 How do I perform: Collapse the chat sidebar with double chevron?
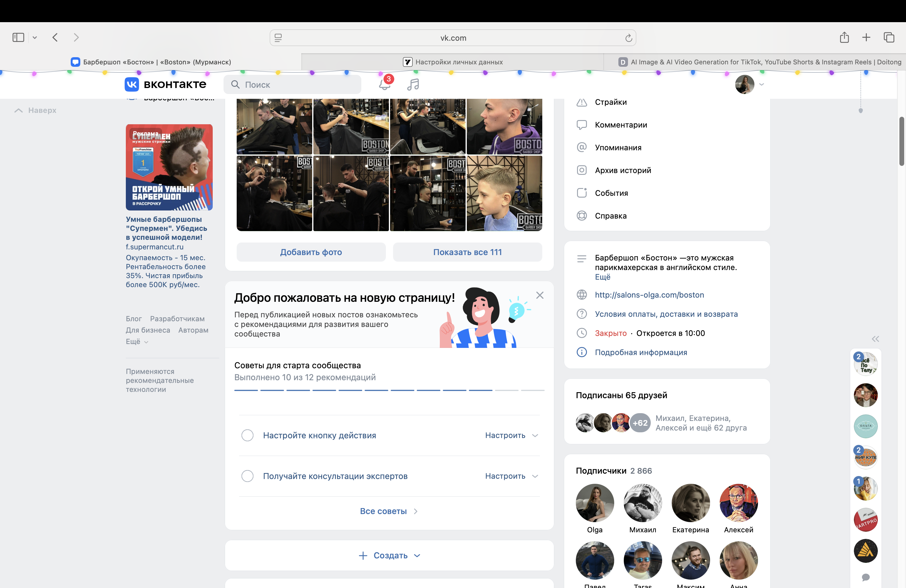coord(875,339)
